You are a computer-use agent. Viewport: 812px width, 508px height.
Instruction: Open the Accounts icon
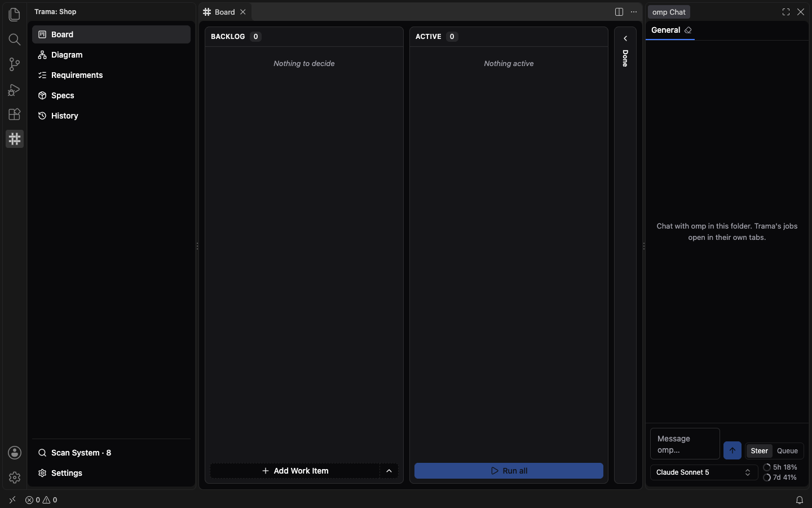[x=15, y=453]
